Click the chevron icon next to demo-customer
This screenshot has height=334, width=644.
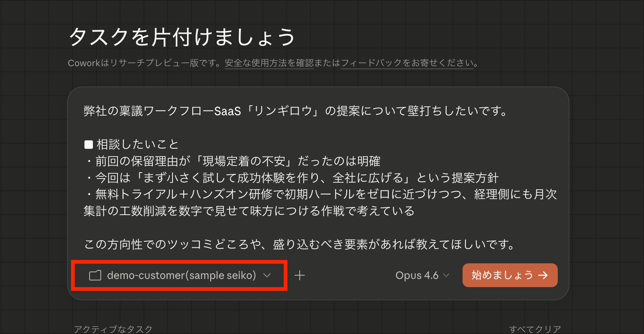click(x=266, y=276)
